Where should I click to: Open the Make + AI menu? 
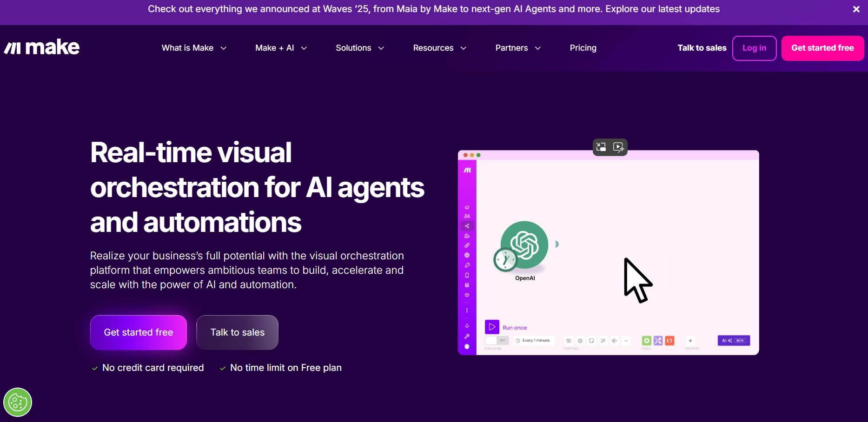[x=275, y=48]
